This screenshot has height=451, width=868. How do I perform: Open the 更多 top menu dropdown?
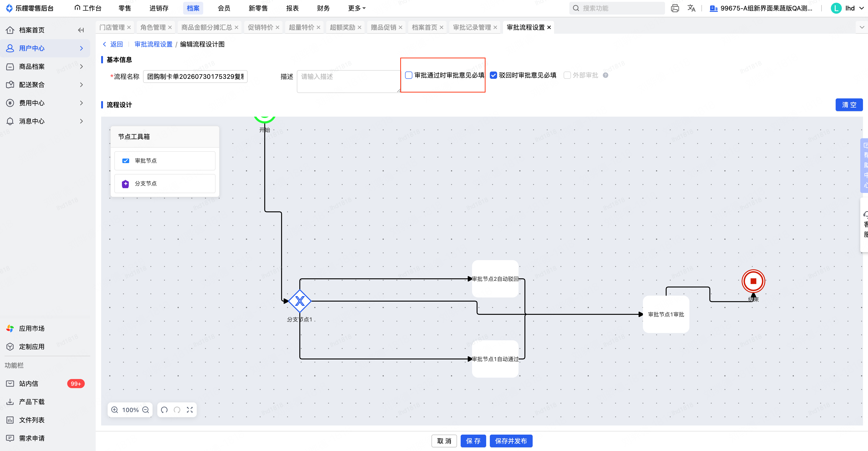coord(357,8)
